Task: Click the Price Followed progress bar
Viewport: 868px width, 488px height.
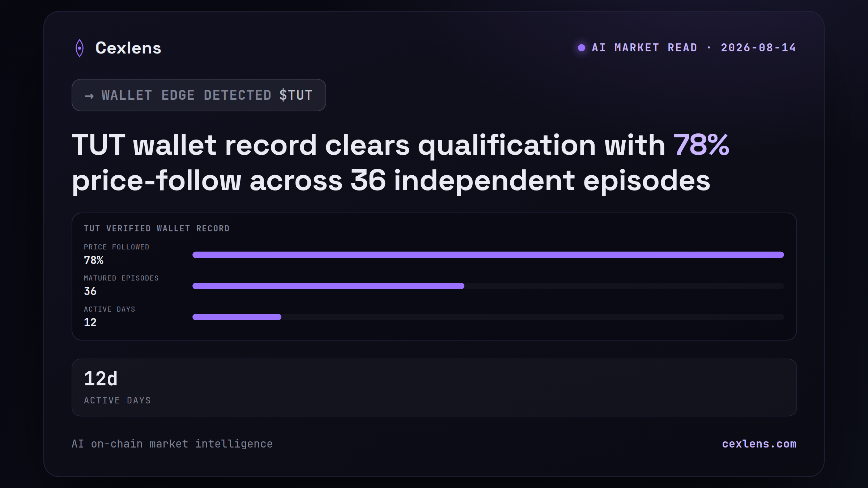Action: (488, 255)
